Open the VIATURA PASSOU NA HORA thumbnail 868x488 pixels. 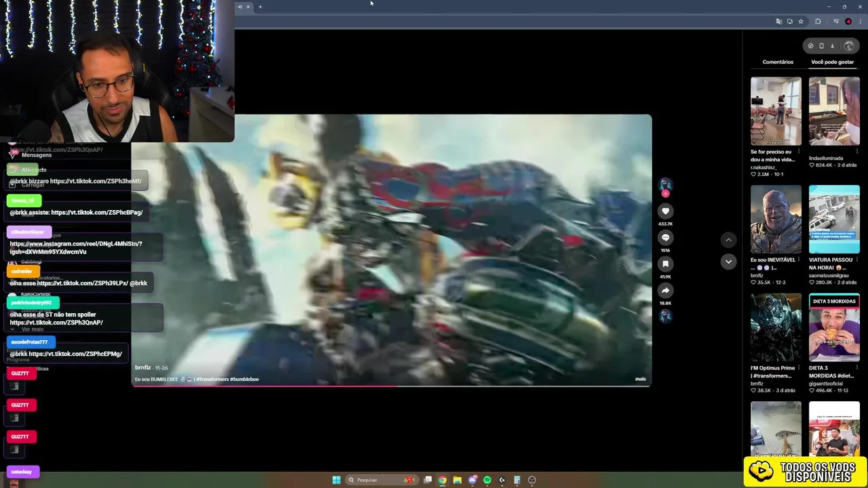click(834, 220)
